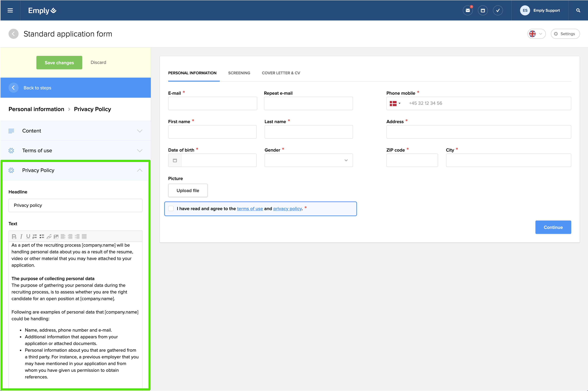Switch to the Screening tab
Screen dimensions: 588x391
click(x=239, y=73)
